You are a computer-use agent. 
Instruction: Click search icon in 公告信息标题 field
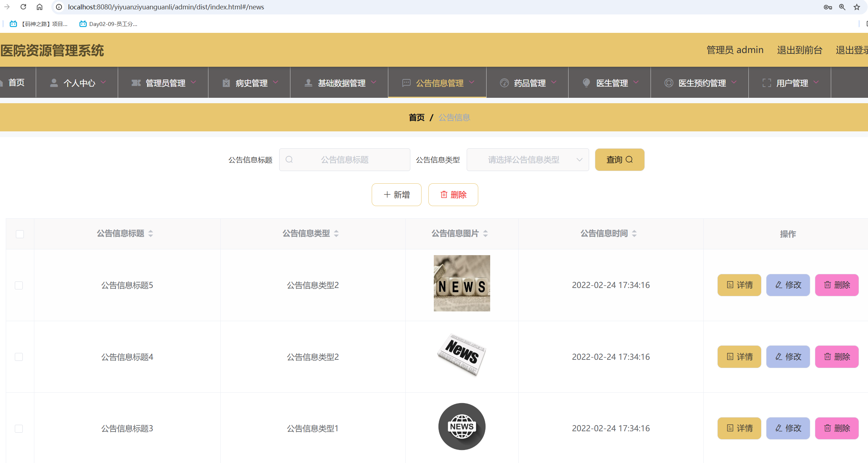pos(289,160)
